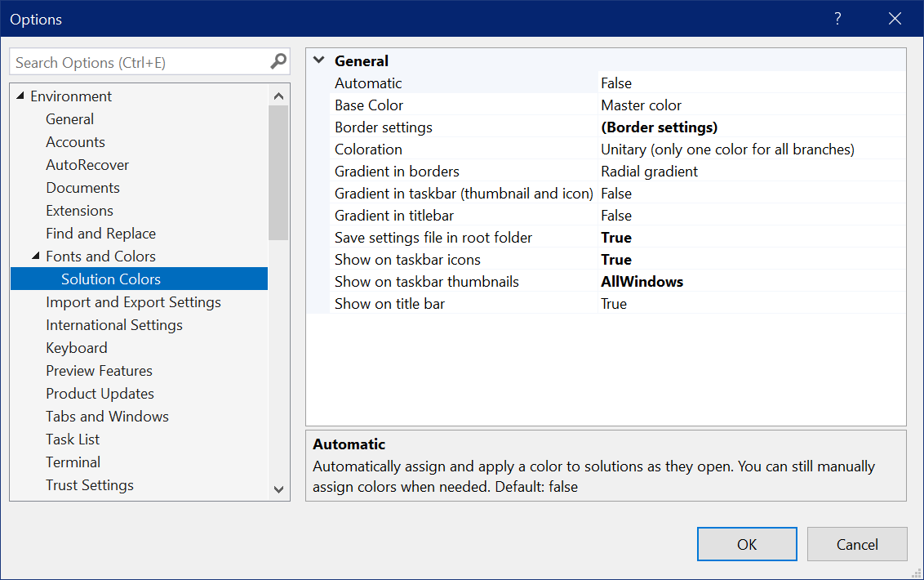Click the tree scrollbar thumb

point(278,173)
